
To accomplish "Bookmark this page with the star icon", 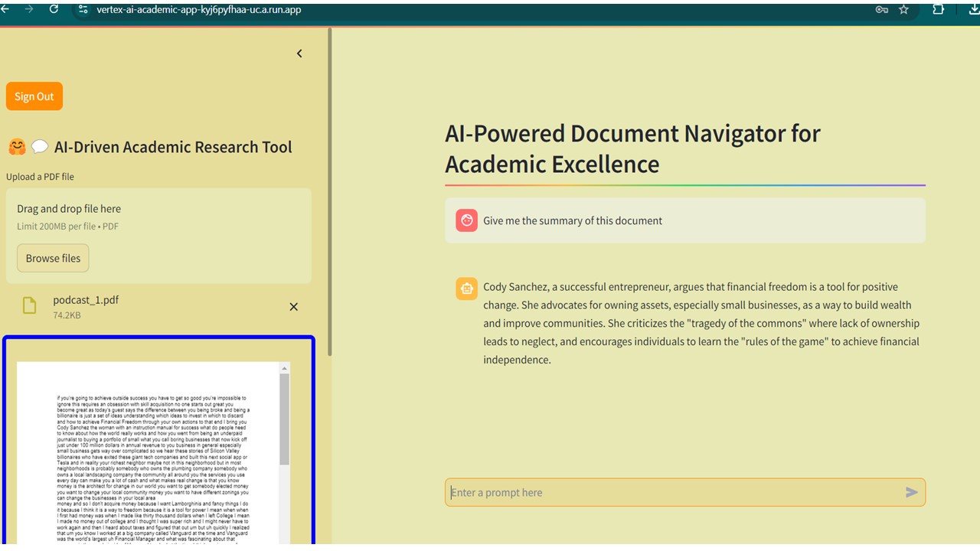I will [x=903, y=9].
